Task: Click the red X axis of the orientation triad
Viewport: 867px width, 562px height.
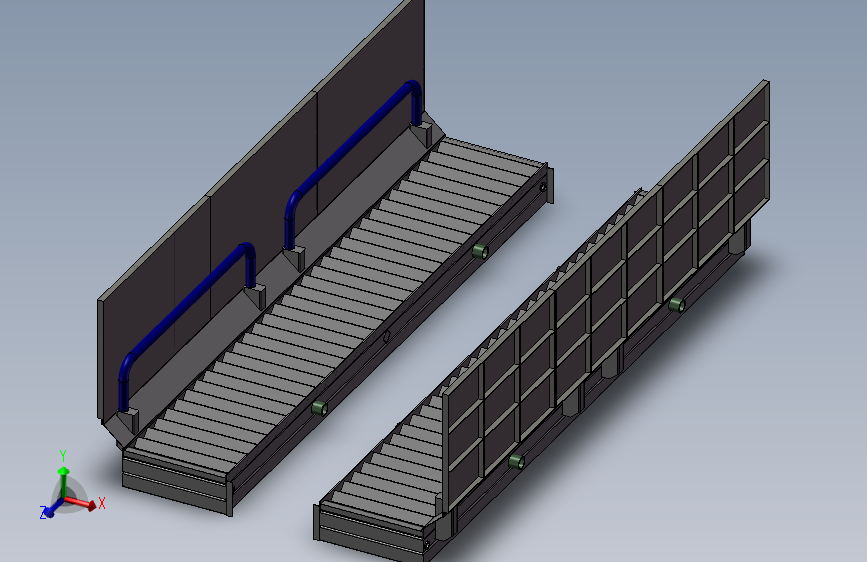Action: (80, 502)
